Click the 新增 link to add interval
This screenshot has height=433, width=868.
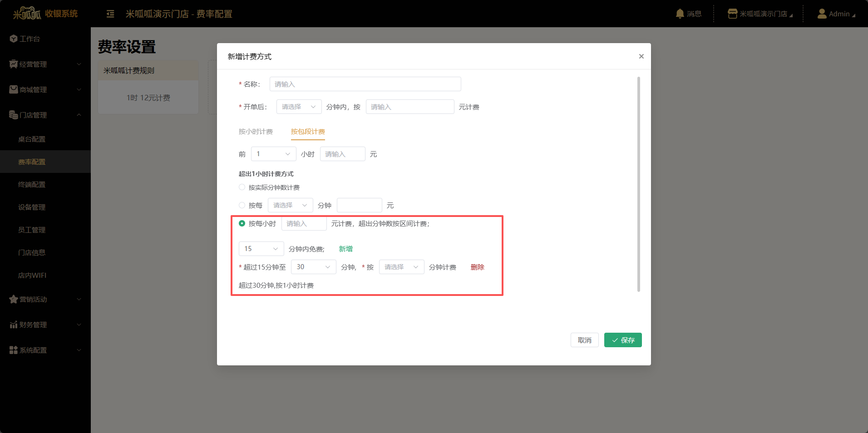point(345,249)
